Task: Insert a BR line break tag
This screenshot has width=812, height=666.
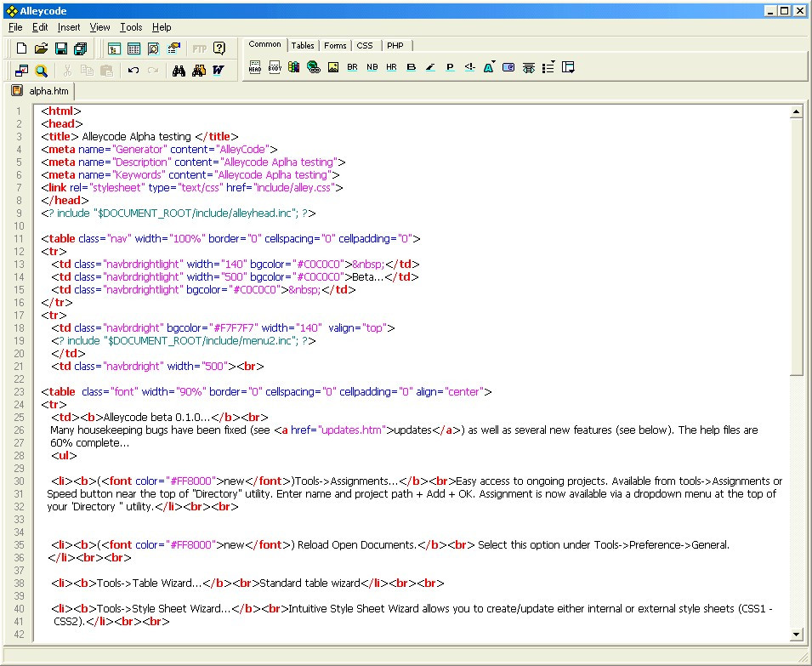Action: [352, 67]
